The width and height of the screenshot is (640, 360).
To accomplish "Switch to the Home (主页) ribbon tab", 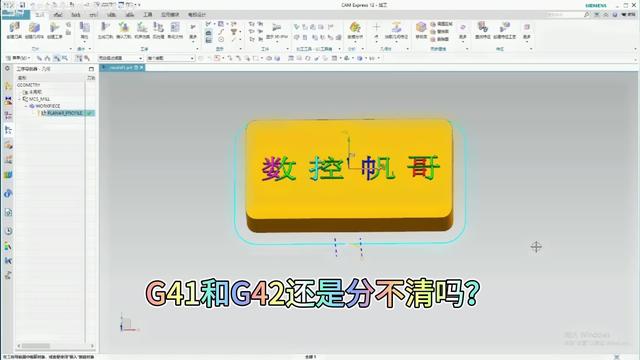I will [39, 15].
